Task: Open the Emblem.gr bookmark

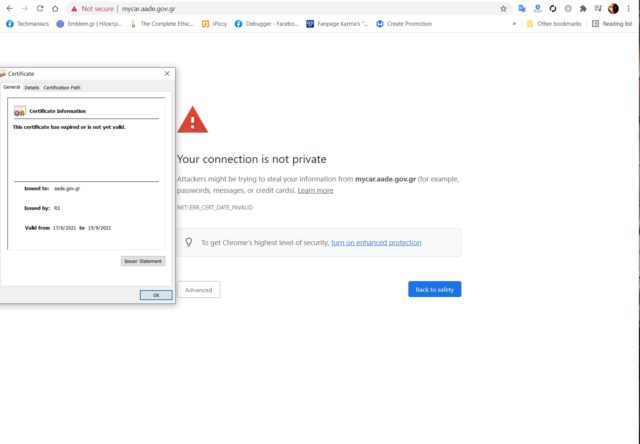Action: (x=89, y=24)
